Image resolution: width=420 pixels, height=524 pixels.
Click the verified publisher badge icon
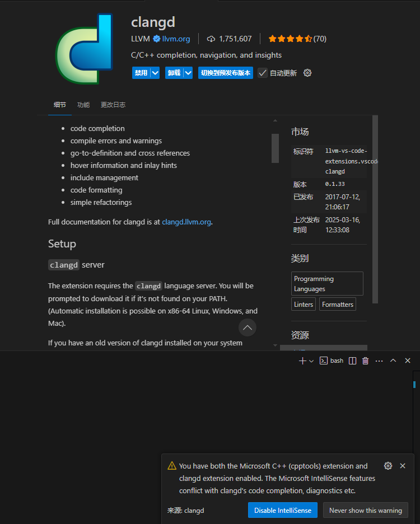(x=156, y=39)
